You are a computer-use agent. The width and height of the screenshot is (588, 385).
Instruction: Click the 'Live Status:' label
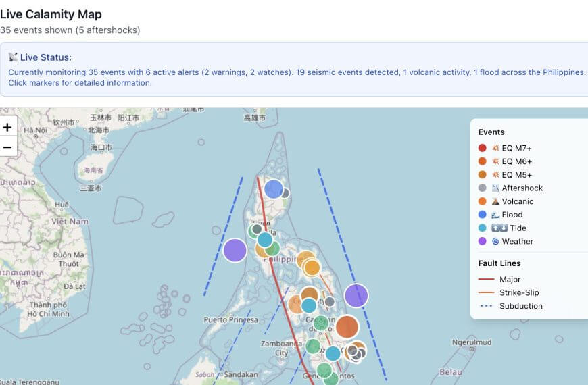click(x=46, y=57)
